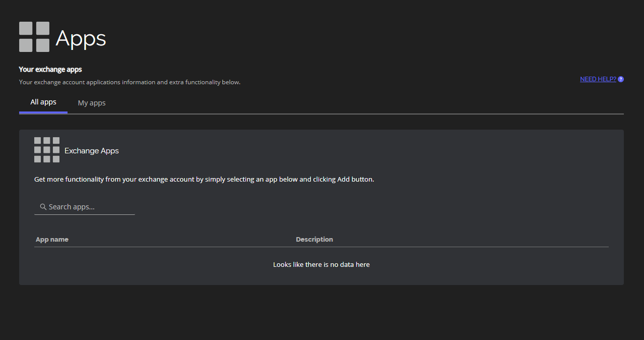The image size is (644, 340).
Task: Click the center square of Exchange Apps icon
Action: coord(47,150)
